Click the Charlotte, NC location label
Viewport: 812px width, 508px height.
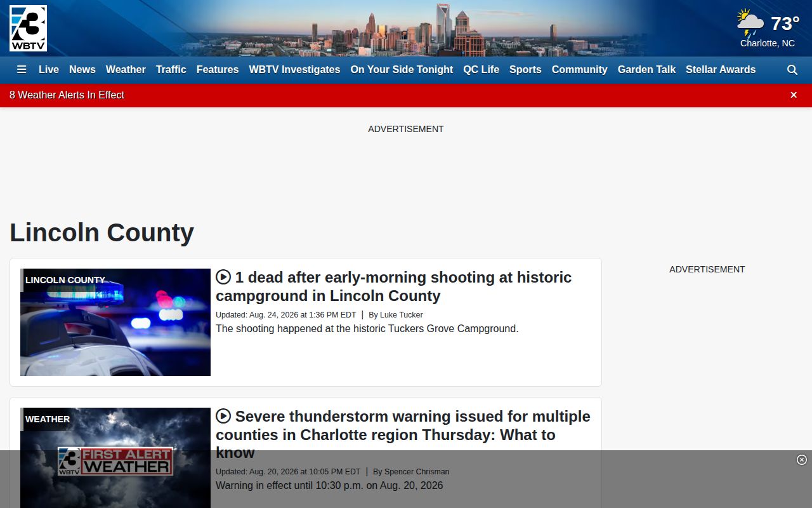point(768,43)
